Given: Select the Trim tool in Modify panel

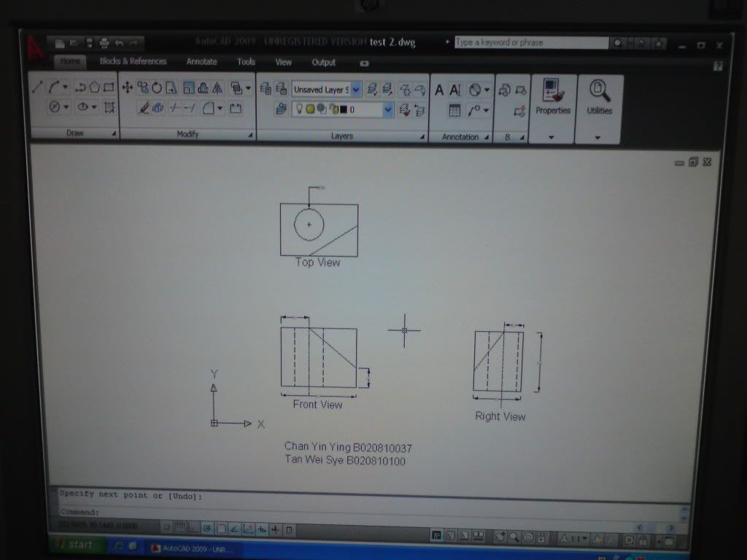Looking at the screenshot, I should click(174, 108).
